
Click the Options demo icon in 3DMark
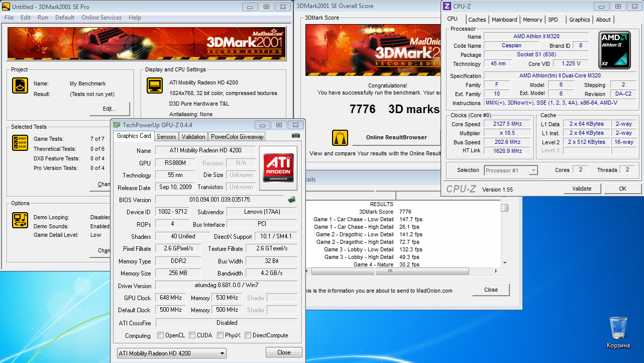click(20, 220)
